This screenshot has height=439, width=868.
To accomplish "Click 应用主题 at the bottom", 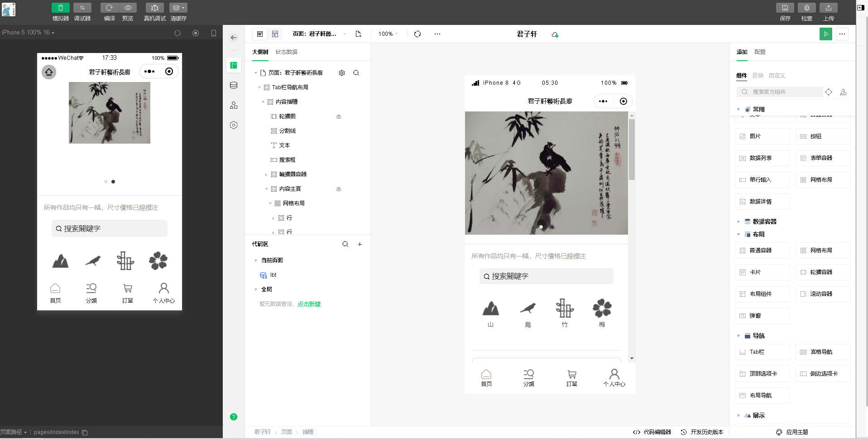I will tap(792, 432).
